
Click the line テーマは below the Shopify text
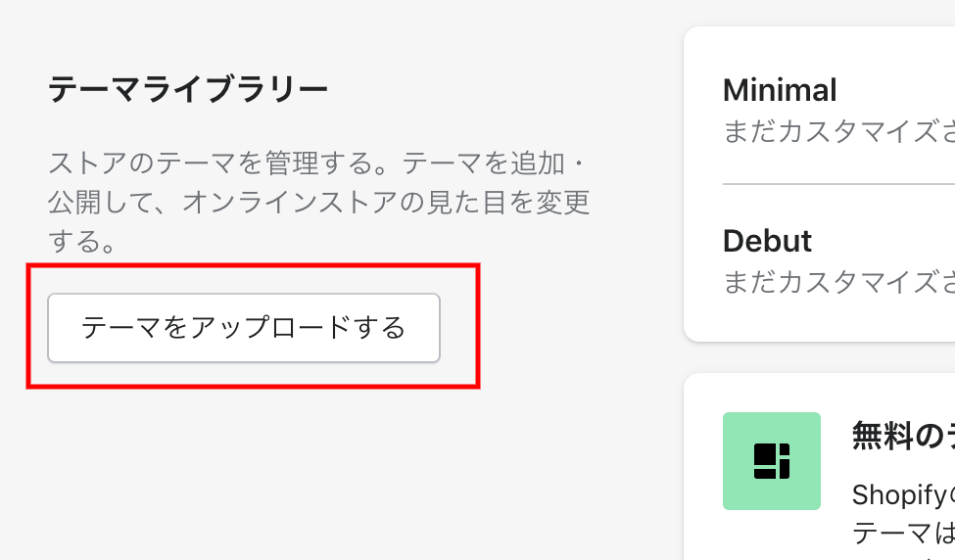click(x=903, y=534)
